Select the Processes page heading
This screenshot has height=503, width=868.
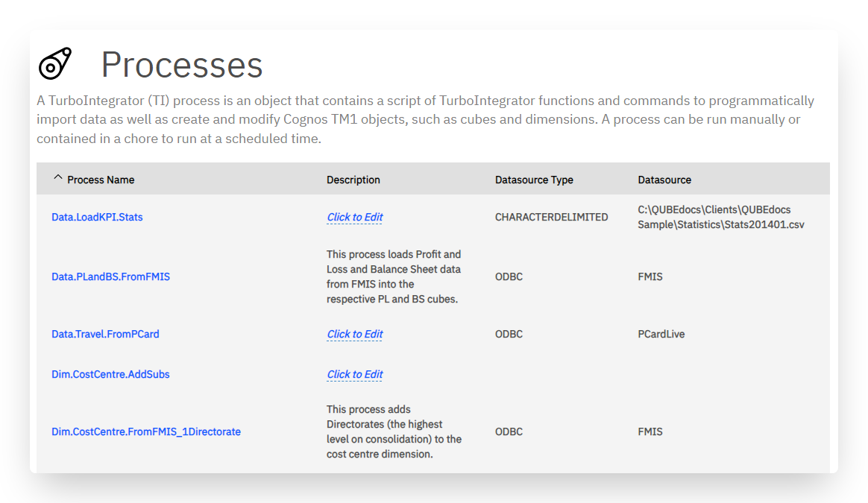181,65
